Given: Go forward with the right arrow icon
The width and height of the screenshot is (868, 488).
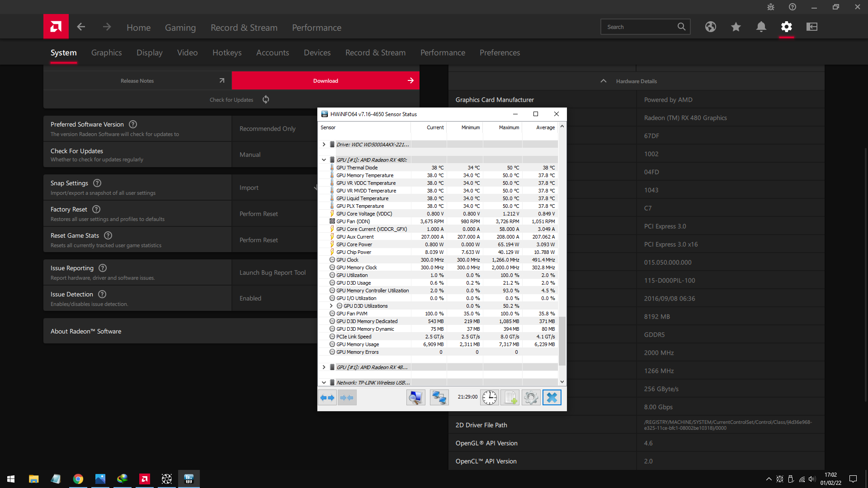Looking at the screenshot, I should (107, 27).
